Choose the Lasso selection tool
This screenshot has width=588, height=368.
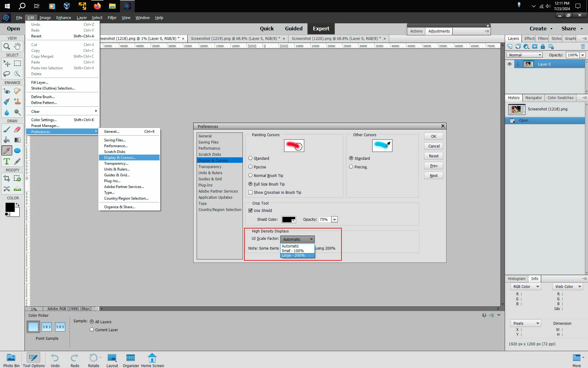point(6,74)
